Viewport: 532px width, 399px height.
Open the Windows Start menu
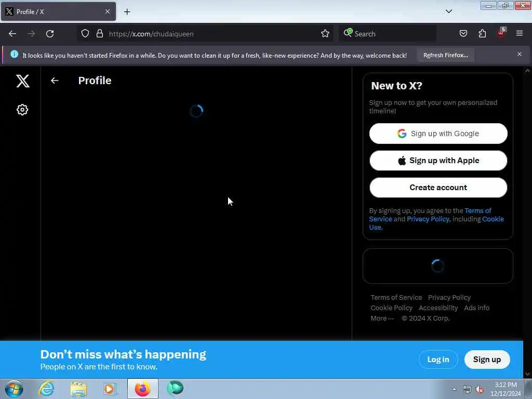point(14,389)
